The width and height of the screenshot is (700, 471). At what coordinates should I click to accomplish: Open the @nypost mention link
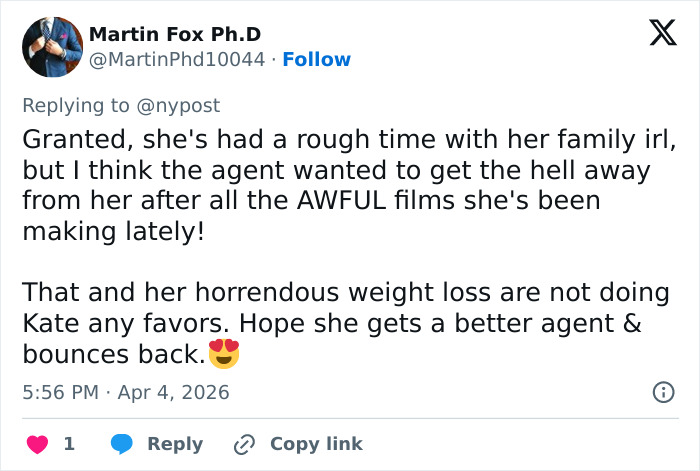[180, 105]
